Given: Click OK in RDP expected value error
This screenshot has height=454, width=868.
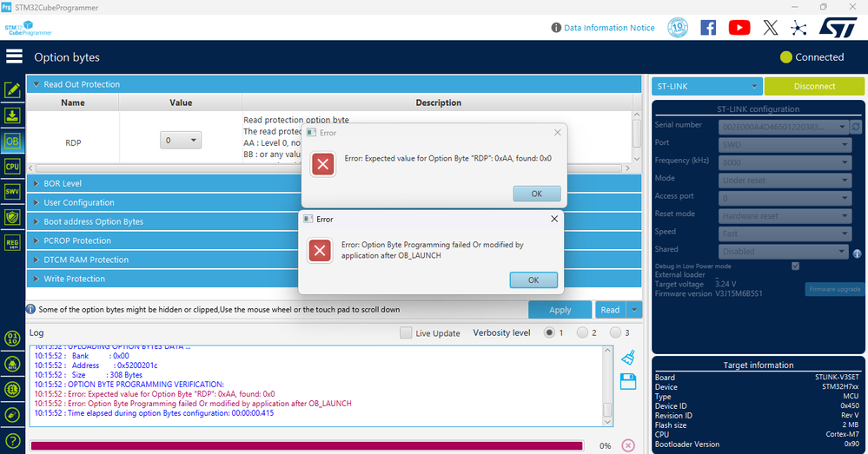Looking at the screenshot, I should pyautogui.click(x=536, y=194).
